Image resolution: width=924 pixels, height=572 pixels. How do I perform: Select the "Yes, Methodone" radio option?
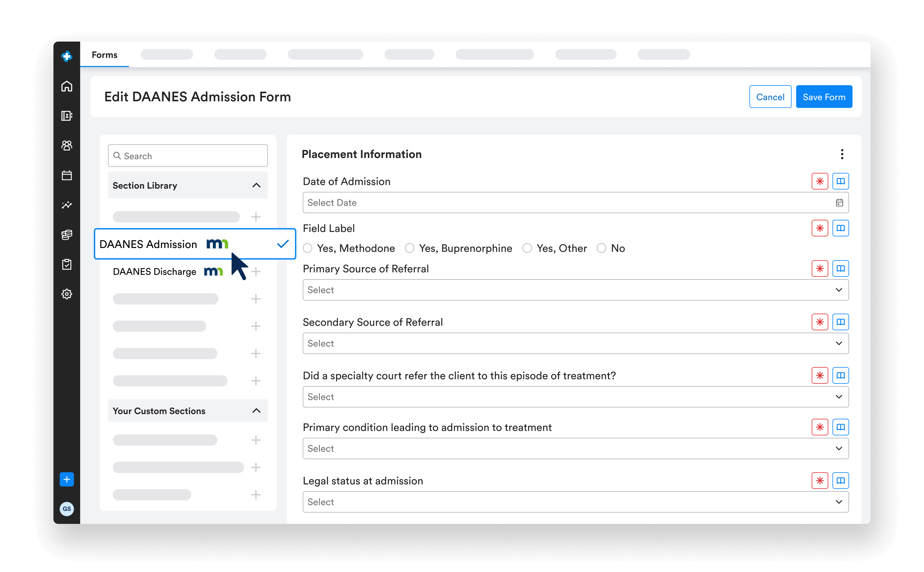(x=308, y=248)
